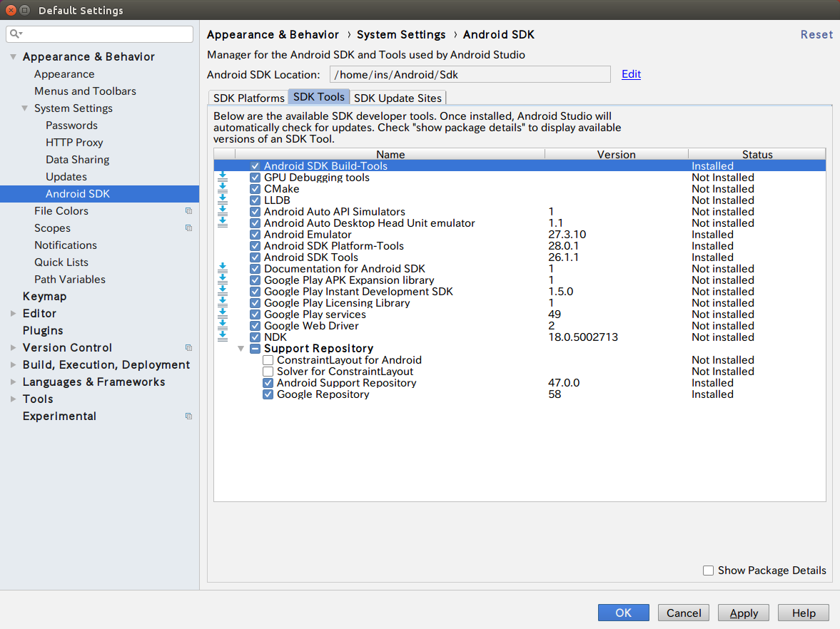Click download icon beside Android Auto Desktop Head Unit
The height and width of the screenshot is (629, 840).
click(223, 223)
